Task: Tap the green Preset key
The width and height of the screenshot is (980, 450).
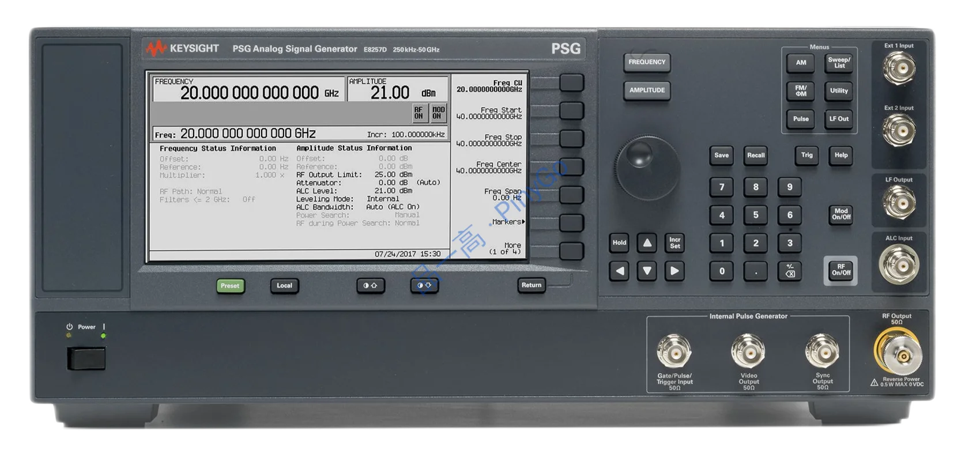Action: click(x=230, y=286)
